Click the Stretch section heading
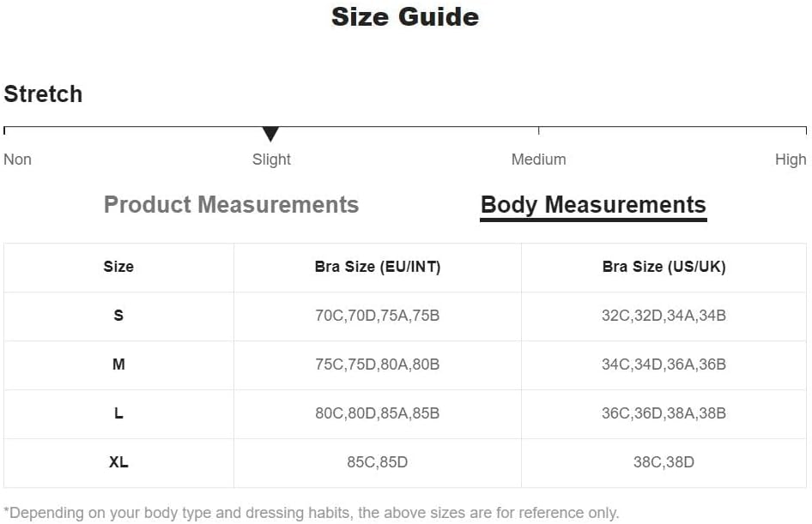 tap(43, 94)
